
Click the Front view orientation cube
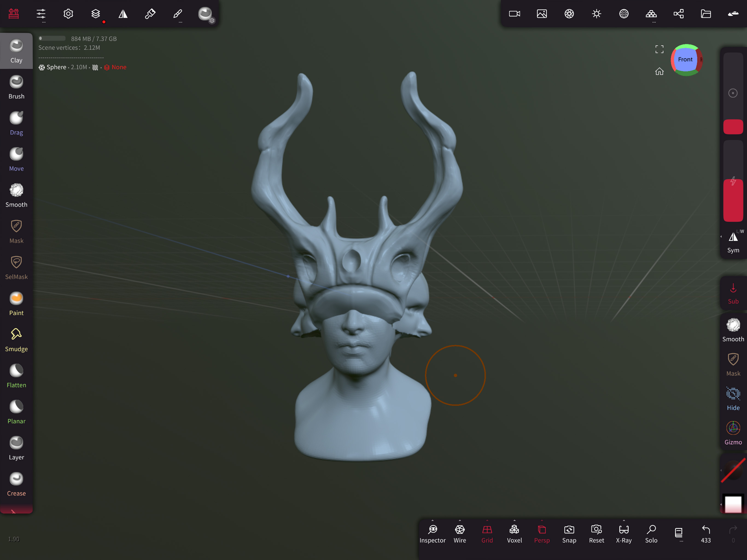coord(685,59)
